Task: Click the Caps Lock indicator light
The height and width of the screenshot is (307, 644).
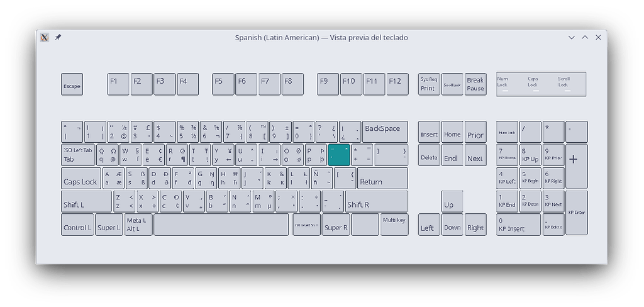Action: tap(536, 91)
